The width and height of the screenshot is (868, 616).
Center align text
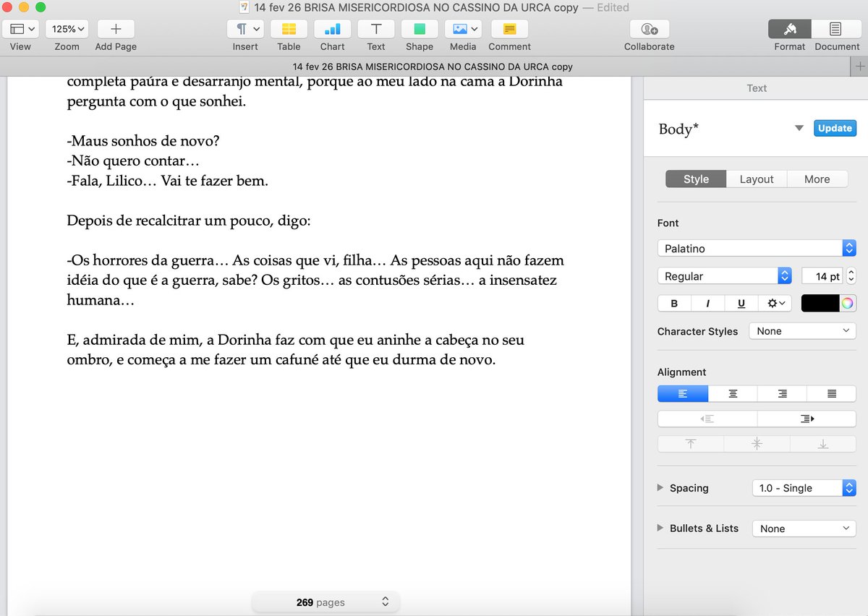point(733,394)
